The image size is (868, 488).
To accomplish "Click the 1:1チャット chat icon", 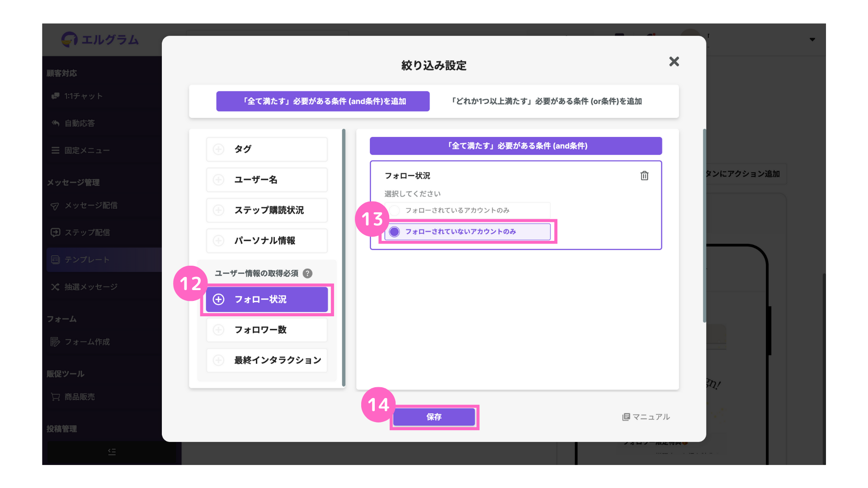I will click(x=55, y=96).
